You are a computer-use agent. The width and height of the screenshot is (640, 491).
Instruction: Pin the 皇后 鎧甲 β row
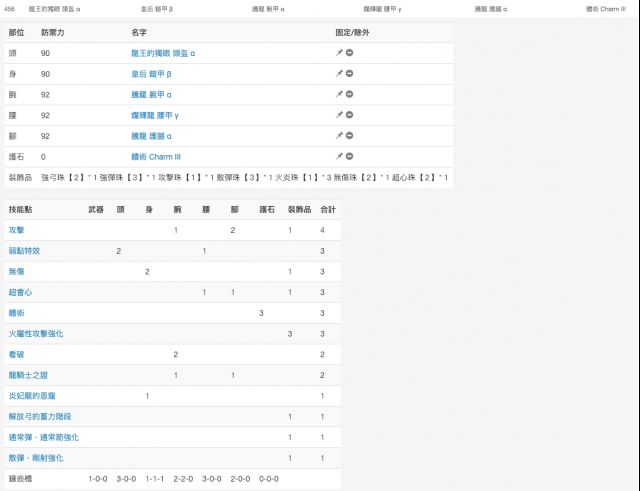(x=339, y=73)
